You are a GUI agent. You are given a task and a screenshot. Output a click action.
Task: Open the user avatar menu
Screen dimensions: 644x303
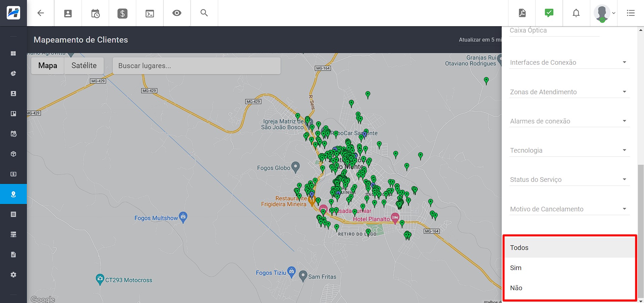tap(604, 13)
